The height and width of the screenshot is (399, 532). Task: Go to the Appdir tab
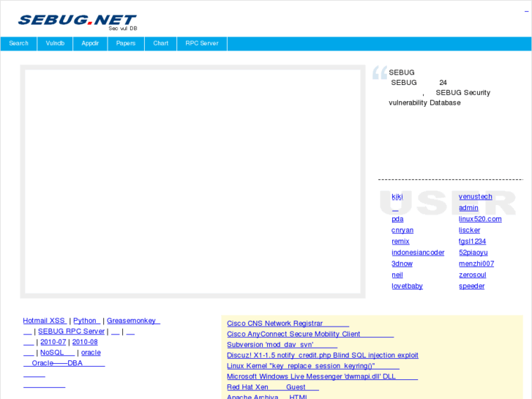pyautogui.click(x=90, y=43)
